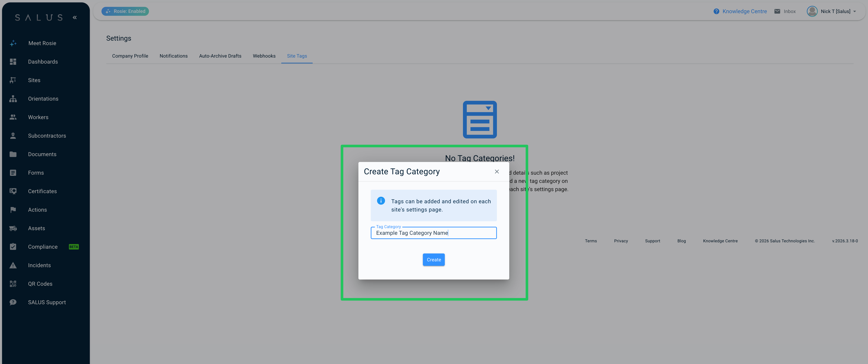Image resolution: width=868 pixels, height=364 pixels.
Task: Select the Orientations hierarchy icon
Action: [x=13, y=99]
